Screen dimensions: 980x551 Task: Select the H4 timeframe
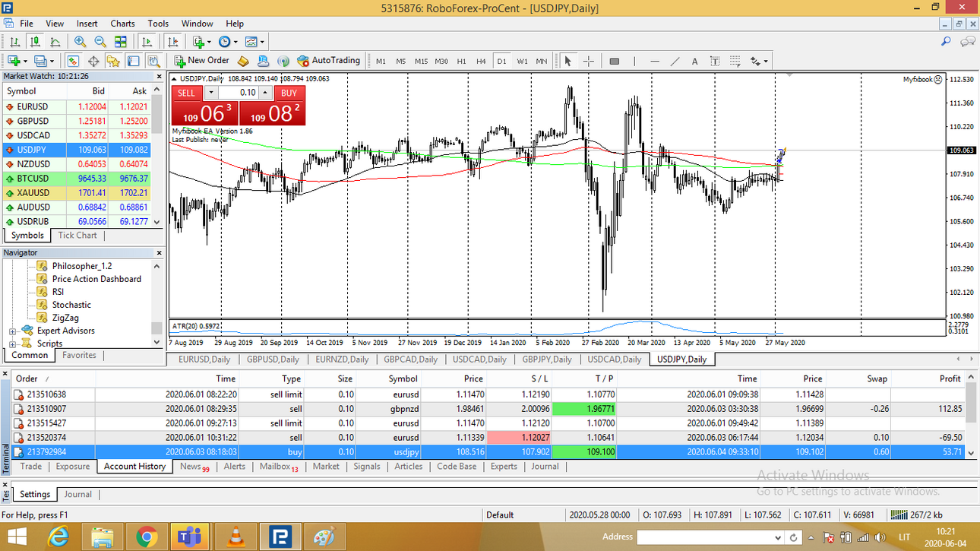coord(481,61)
